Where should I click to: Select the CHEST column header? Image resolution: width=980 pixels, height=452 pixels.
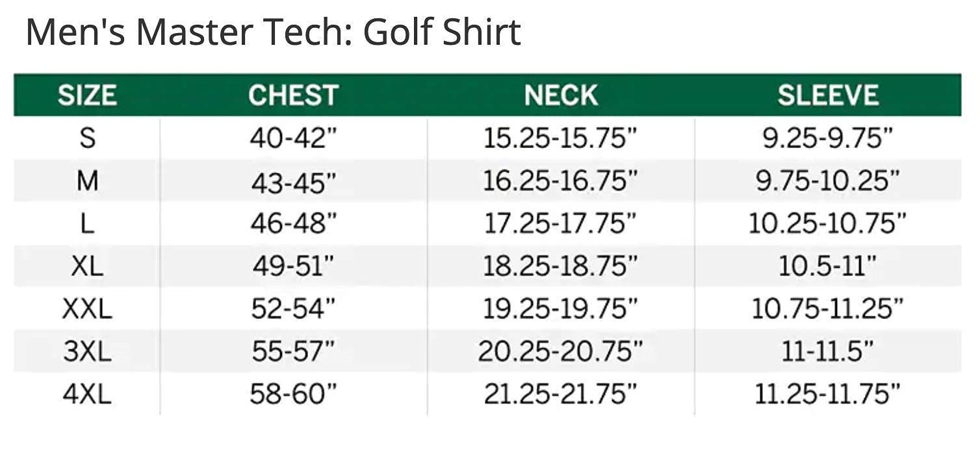(293, 95)
